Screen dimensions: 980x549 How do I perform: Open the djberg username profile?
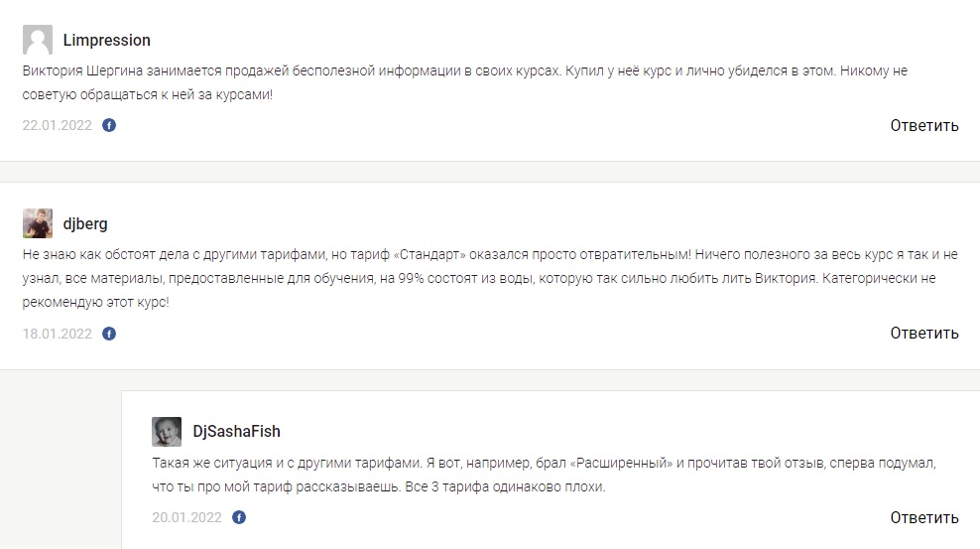tap(85, 224)
